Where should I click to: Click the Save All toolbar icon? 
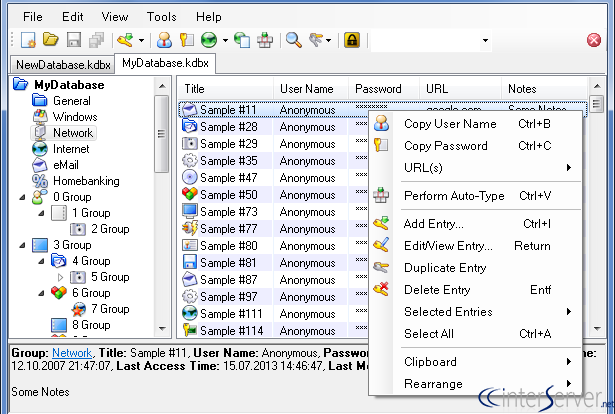click(96, 40)
